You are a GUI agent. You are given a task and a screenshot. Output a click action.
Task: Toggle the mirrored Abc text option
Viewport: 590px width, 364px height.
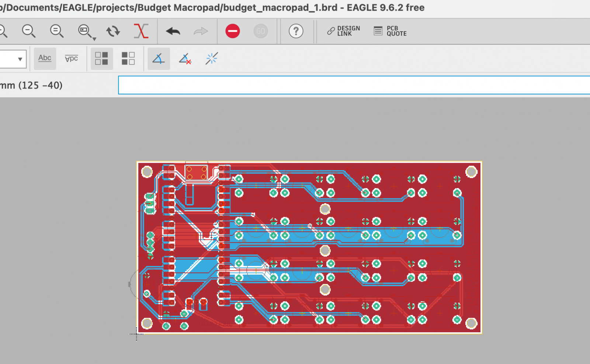pyautogui.click(x=72, y=58)
